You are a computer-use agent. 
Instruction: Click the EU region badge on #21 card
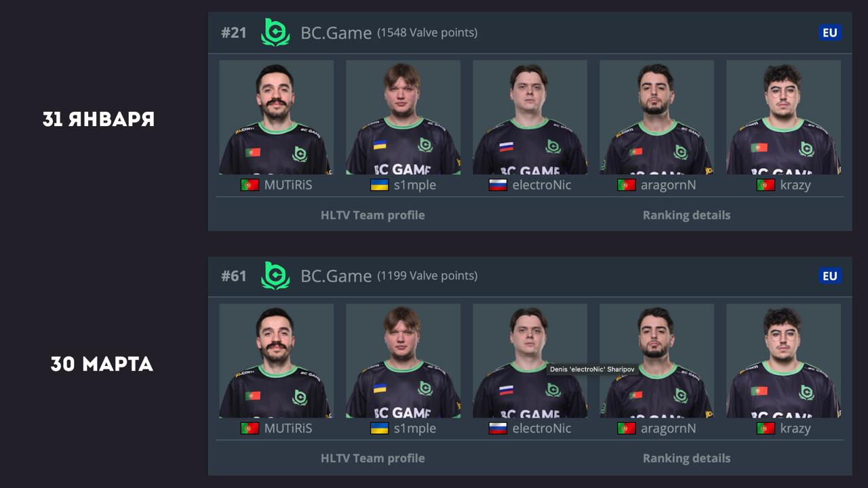[x=830, y=33]
